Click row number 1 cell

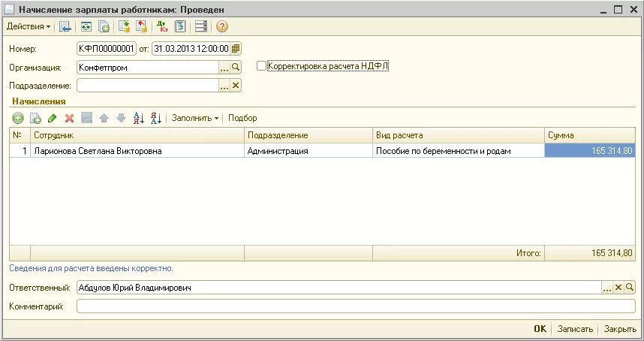click(x=20, y=151)
